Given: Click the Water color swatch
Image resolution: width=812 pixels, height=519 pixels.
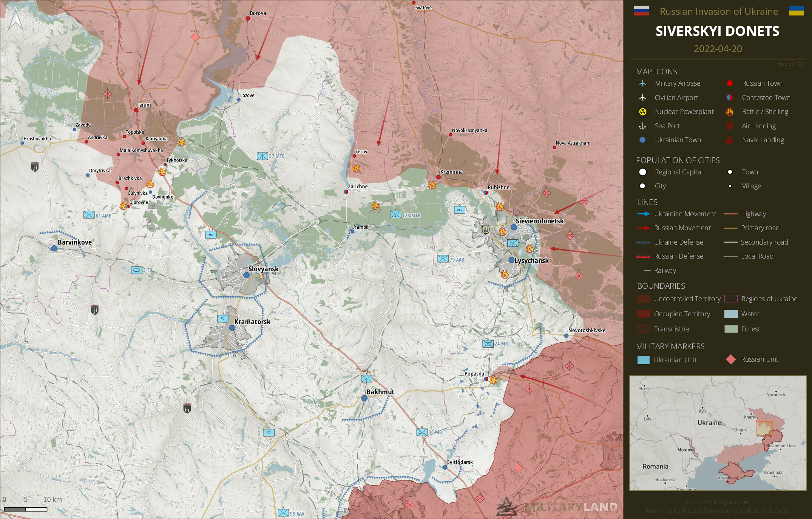Looking at the screenshot, I should point(731,314).
